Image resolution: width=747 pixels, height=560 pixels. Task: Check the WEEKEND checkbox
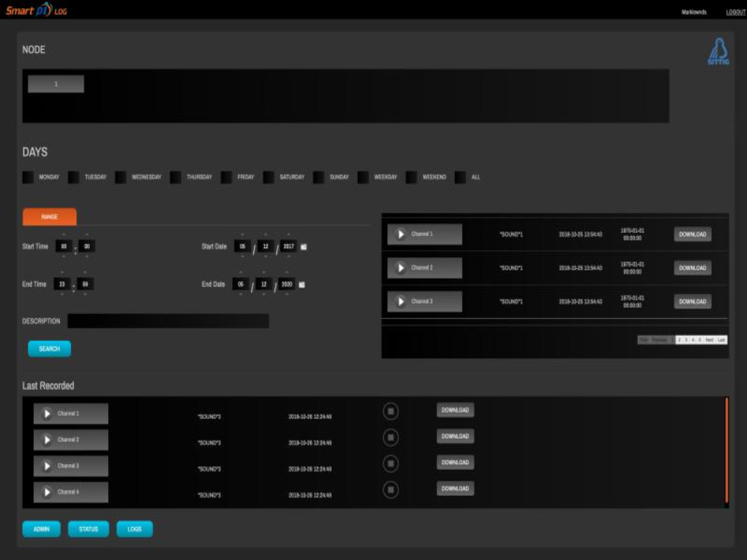click(x=411, y=177)
